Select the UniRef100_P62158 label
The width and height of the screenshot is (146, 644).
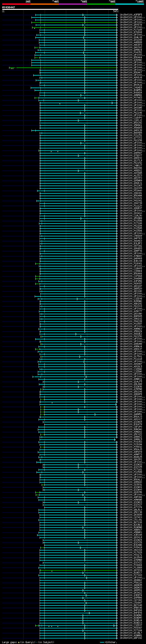pos(131,140)
